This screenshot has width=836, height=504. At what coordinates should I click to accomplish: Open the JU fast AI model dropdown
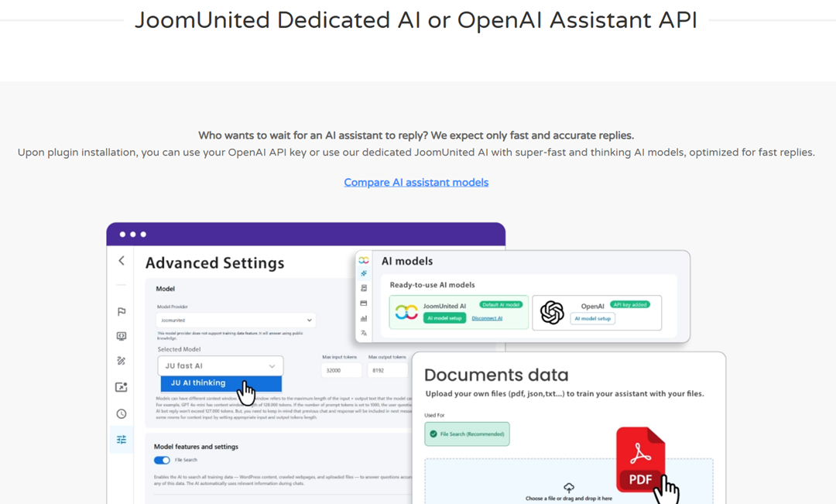221,366
